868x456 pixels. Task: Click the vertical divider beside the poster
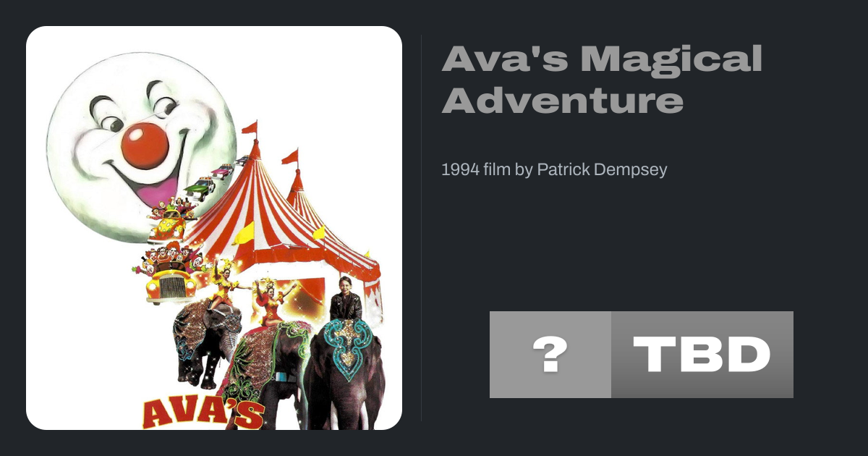(x=422, y=228)
